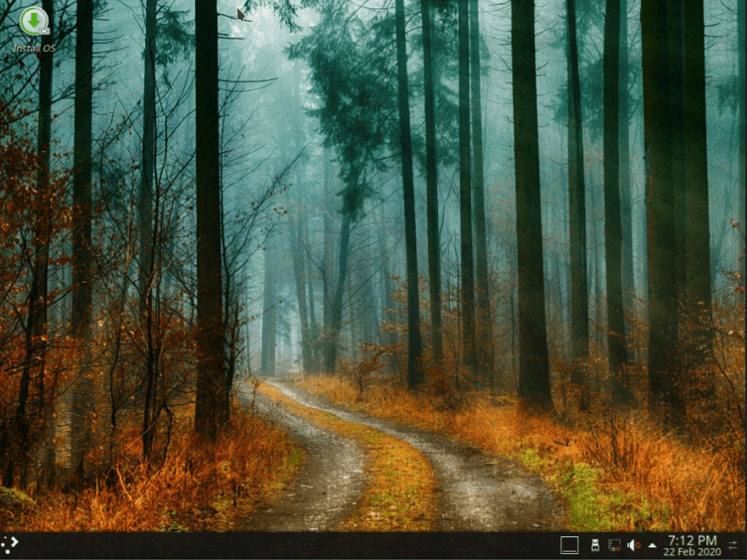Click the Show Desktop panel button
This screenshot has height=560, width=747.
pos(570,546)
